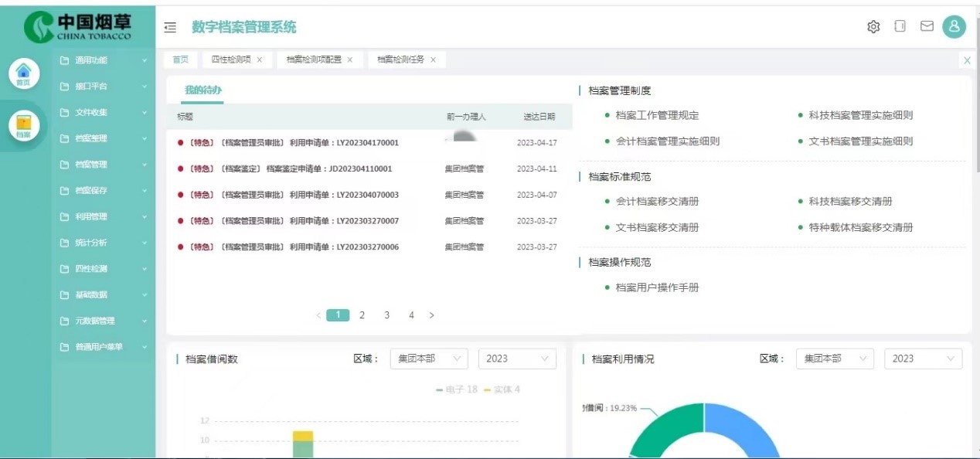Open the 档案工作管理规定 link
Image resolution: width=980 pixels, height=459 pixels.
(x=657, y=115)
